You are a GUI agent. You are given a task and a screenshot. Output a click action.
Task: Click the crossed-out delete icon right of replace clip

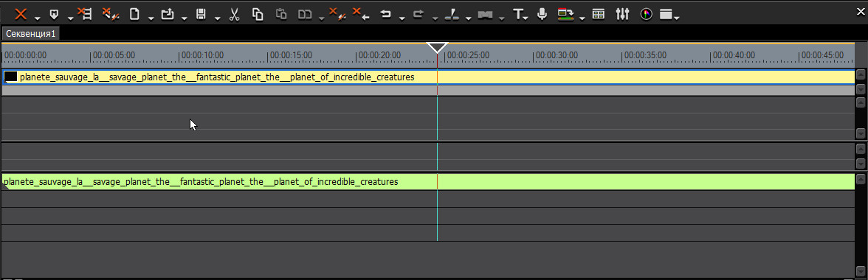pyautogui.click(x=337, y=14)
